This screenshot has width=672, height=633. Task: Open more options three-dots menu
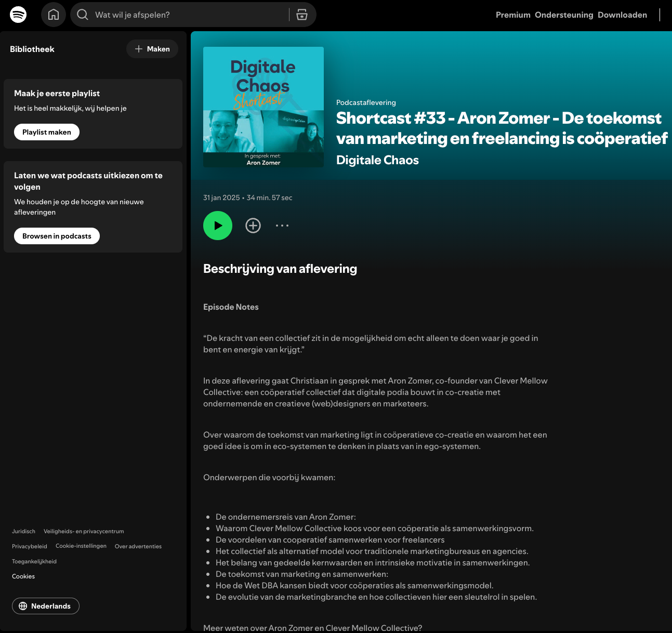[x=282, y=226]
